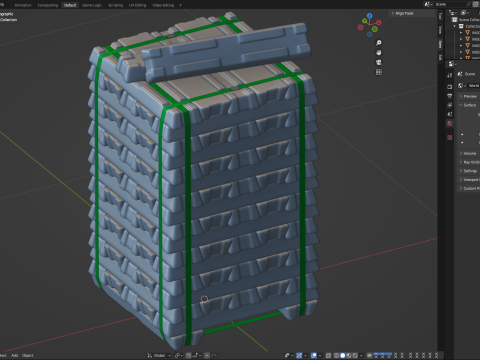Viewport: 480px width, 360px height.
Task: Select rendered viewport shading
Action: pos(355,355)
